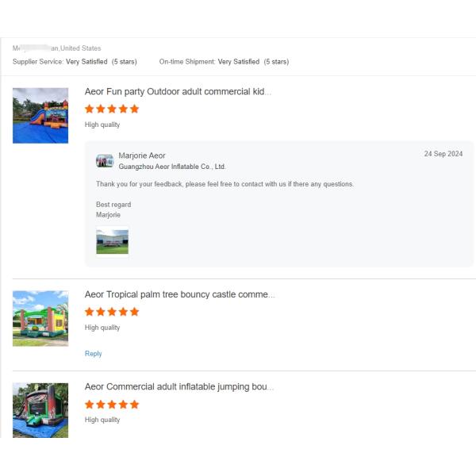Screen dimensions: 476x476
Task: Open the Tropical palm tree bouncy castle thumbnail
Action: pyautogui.click(x=40, y=318)
